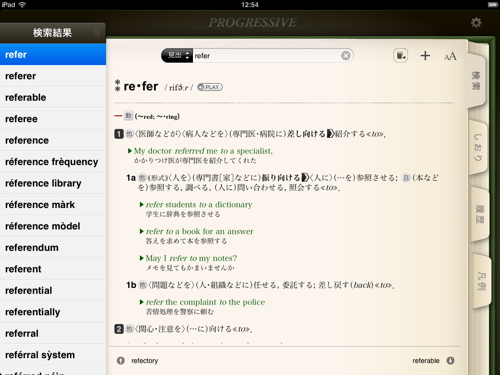Select referer in search results
The height and width of the screenshot is (375, 500).
point(53,76)
